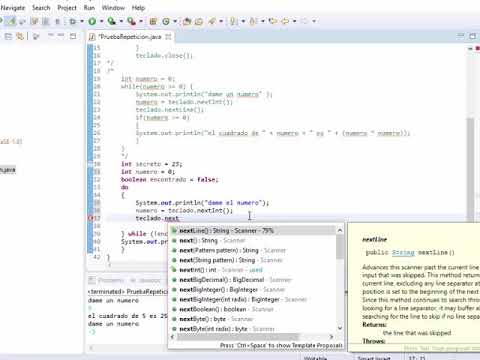480x360 pixels.
Task: Click the error marker on line 37
Action: [x=90, y=218]
